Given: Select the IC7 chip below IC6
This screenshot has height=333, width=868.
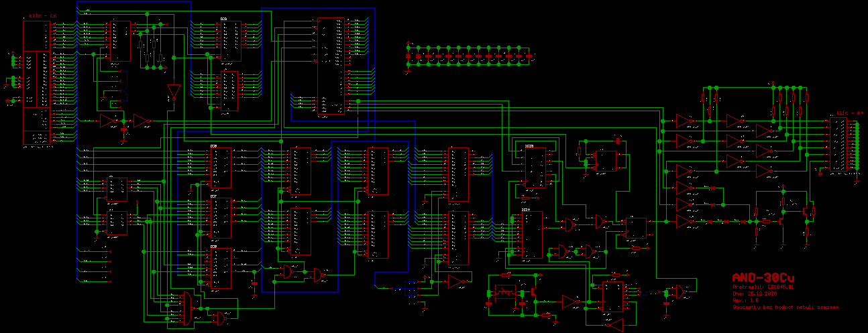Looking at the screenshot, I should pyautogui.click(x=221, y=218).
